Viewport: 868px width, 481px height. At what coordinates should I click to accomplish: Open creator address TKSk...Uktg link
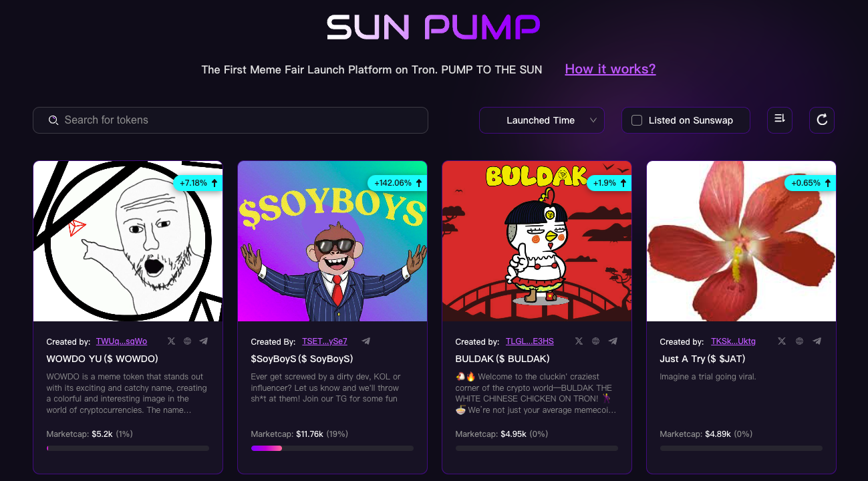pyautogui.click(x=733, y=341)
